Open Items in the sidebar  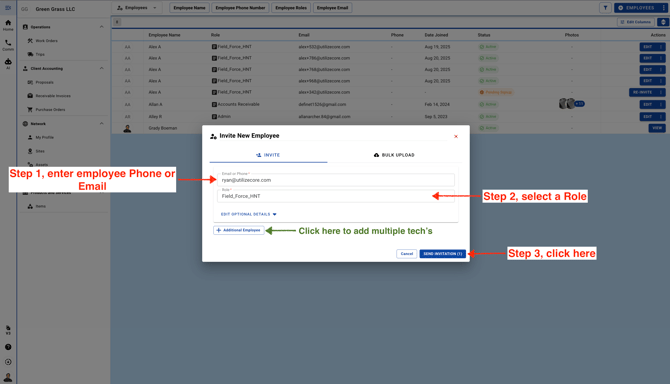point(41,206)
